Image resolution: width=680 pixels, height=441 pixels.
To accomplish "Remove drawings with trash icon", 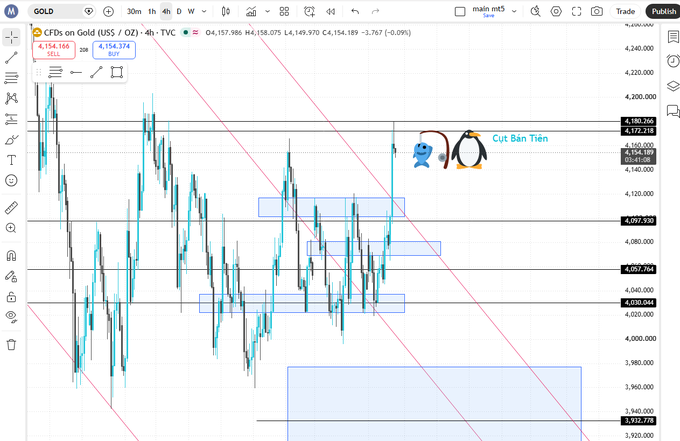I will pyautogui.click(x=11, y=345).
